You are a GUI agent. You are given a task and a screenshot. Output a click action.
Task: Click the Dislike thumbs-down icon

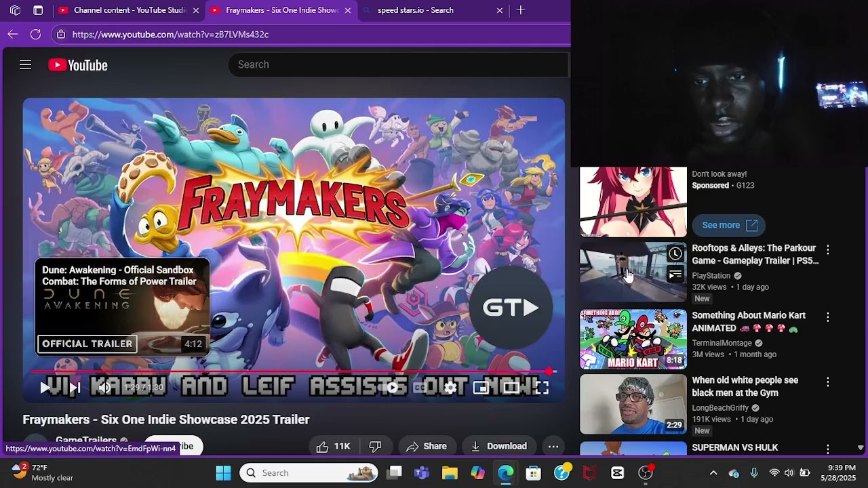pos(375,446)
